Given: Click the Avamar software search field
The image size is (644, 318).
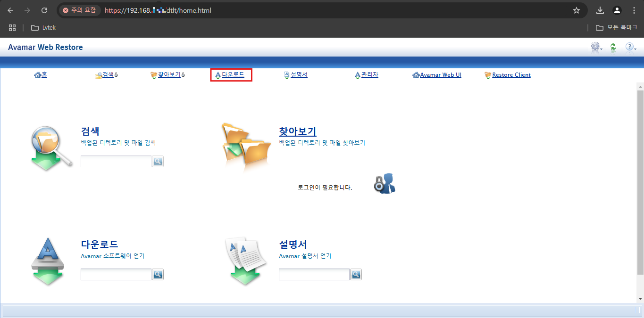Looking at the screenshot, I should 116,274.
